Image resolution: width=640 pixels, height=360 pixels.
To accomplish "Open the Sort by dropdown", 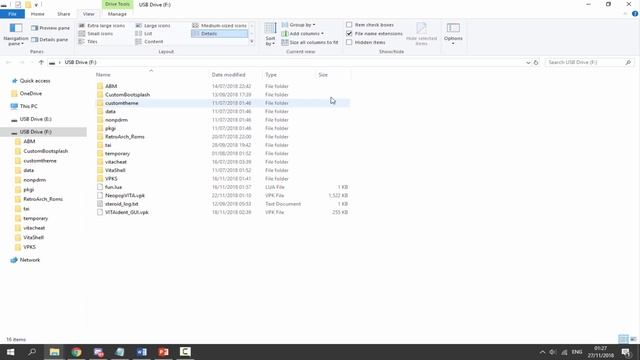I will (x=270, y=34).
